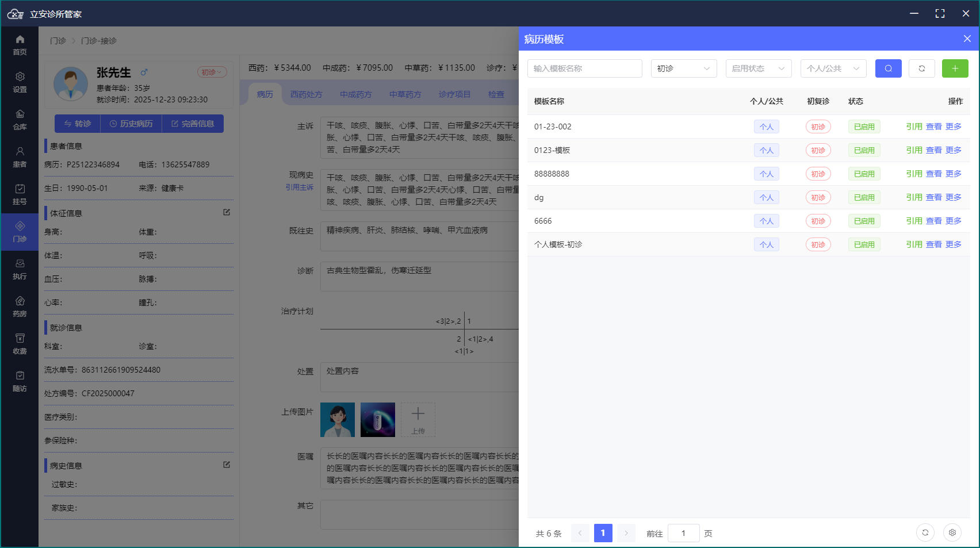Expand 更多 for template 88888888
The height and width of the screenshot is (548, 980).
954,174
